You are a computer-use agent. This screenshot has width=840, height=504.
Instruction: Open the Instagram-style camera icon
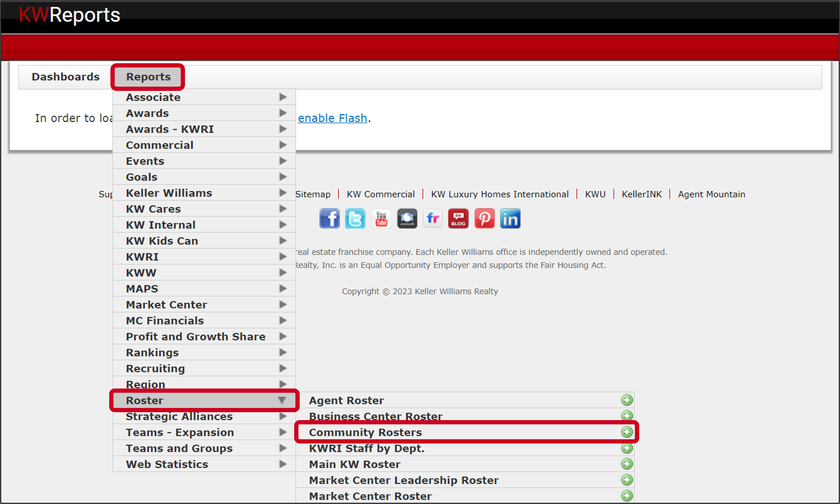[407, 218]
